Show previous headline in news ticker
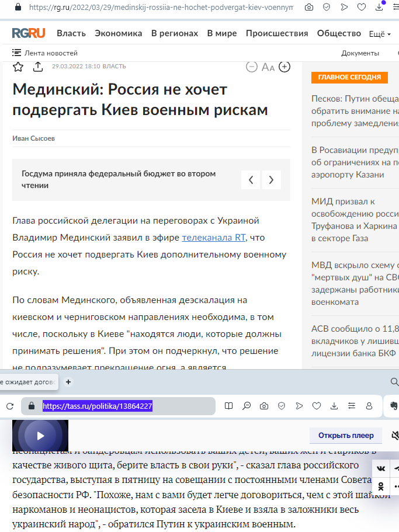399x532 pixels. pyautogui.click(x=251, y=180)
